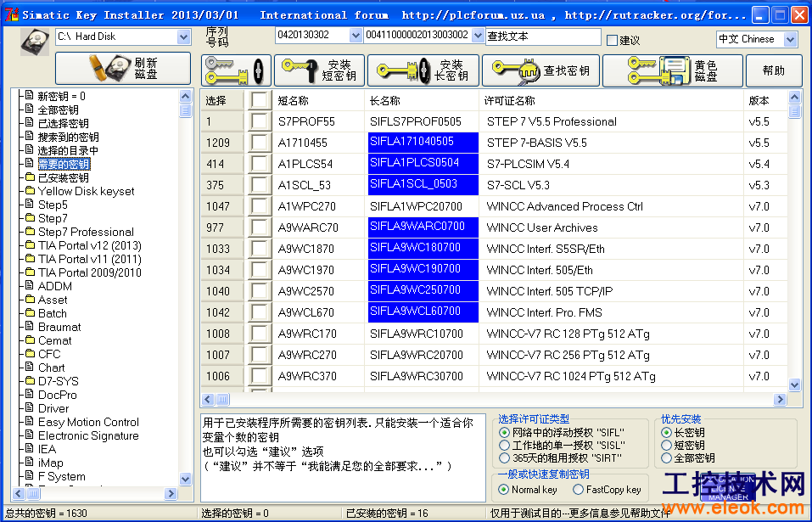The width and height of the screenshot is (812, 522).
Task: Install short key (安装短密钥)
Action: 320,70
